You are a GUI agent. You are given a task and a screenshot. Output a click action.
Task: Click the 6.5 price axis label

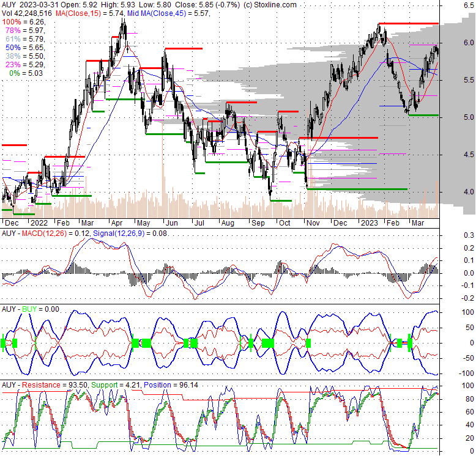coord(469,6)
